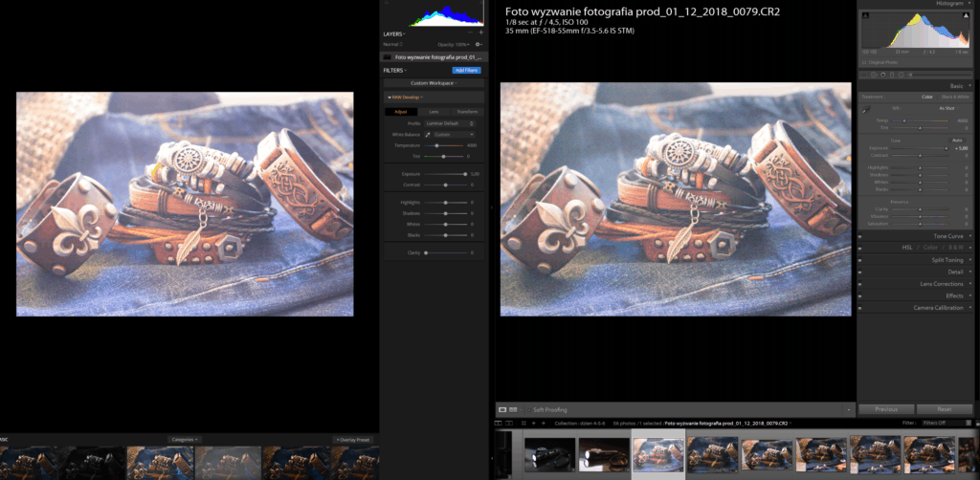Pick the white balance eyedropper in Luminar
This screenshot has height=480, width=980.
click(x=428, y=134)
